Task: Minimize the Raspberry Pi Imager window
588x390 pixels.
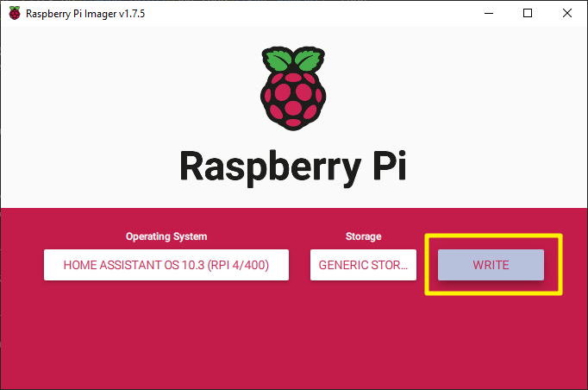Action: [489, 13]
